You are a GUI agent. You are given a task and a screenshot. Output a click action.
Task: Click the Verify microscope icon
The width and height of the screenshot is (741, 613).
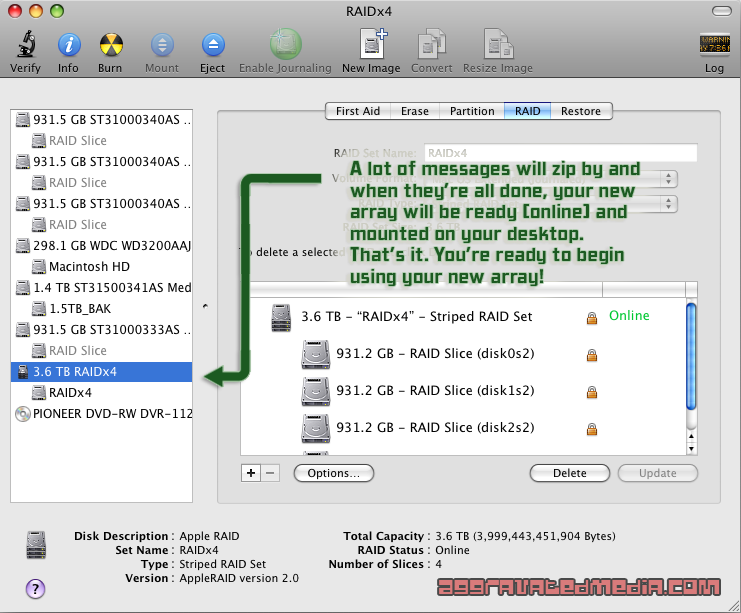tap(26, 43)
